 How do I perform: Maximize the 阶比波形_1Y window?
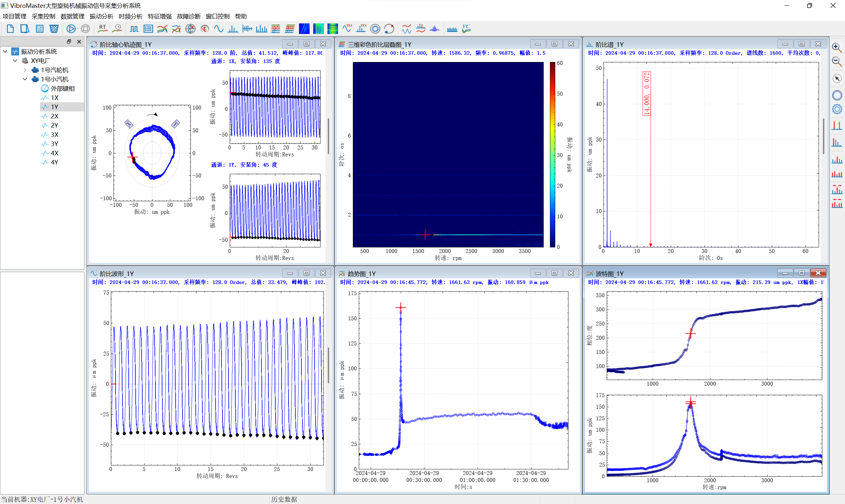coord(306,273)
